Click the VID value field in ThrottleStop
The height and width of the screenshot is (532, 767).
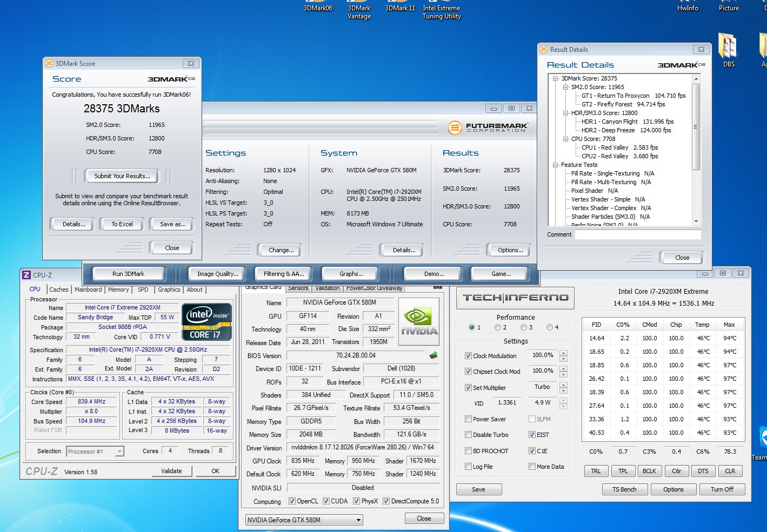click(507, 402)
